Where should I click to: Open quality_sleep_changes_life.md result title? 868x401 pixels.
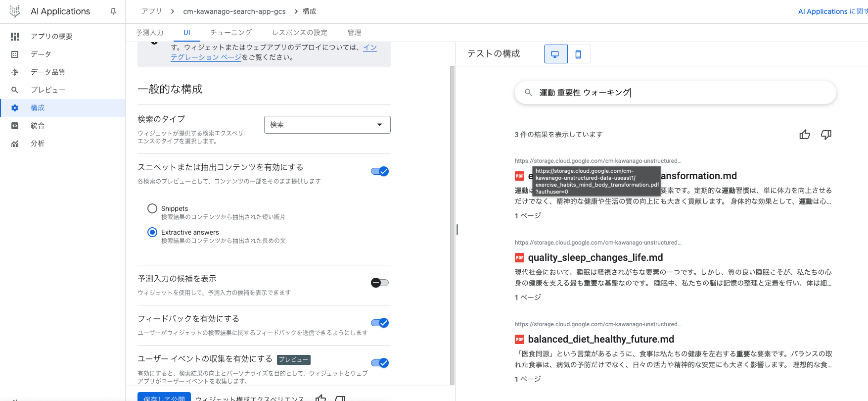(x=595, y=257)
